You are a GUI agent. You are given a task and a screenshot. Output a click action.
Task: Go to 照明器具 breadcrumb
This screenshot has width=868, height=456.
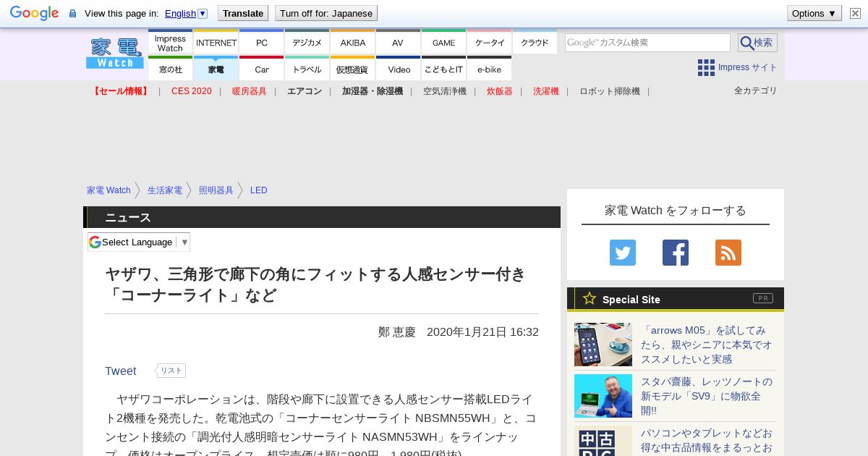pyautogui.click(x=216, y=190)
